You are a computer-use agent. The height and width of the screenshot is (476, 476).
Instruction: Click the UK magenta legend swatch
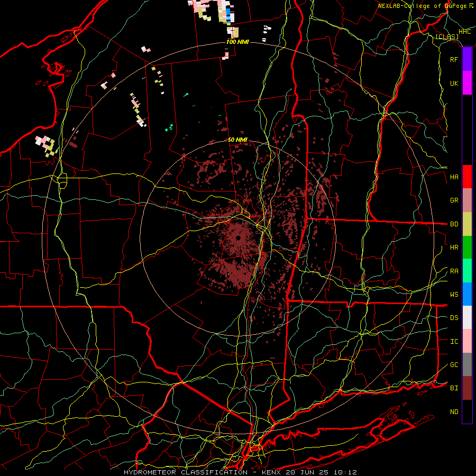[467, 83]
